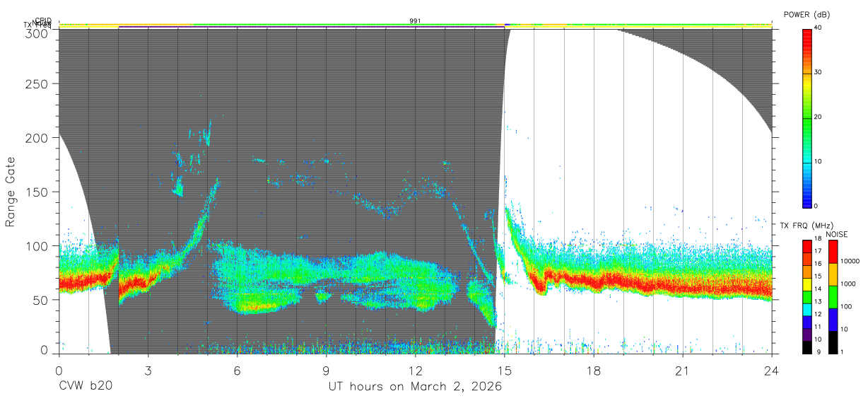The image size is (868, 401).
Task: Click the 3 hour tick label on x-axis
Action: point(148,370)
